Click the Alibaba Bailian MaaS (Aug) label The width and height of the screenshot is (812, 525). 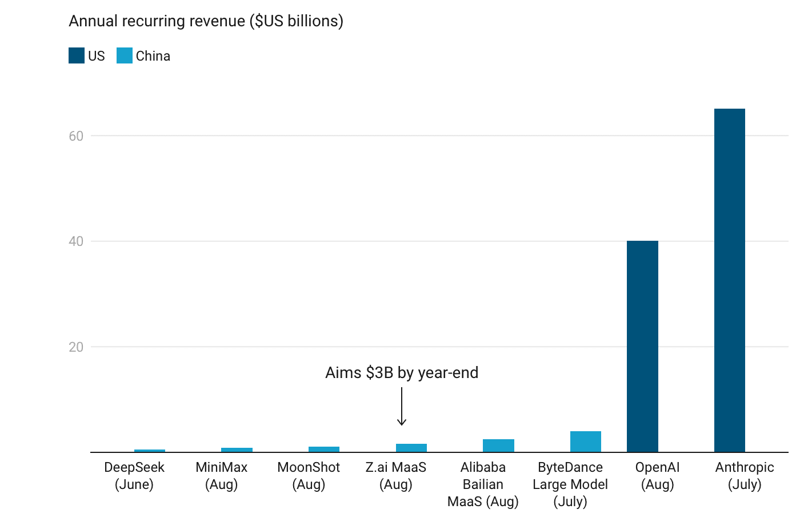pos(483,484)
